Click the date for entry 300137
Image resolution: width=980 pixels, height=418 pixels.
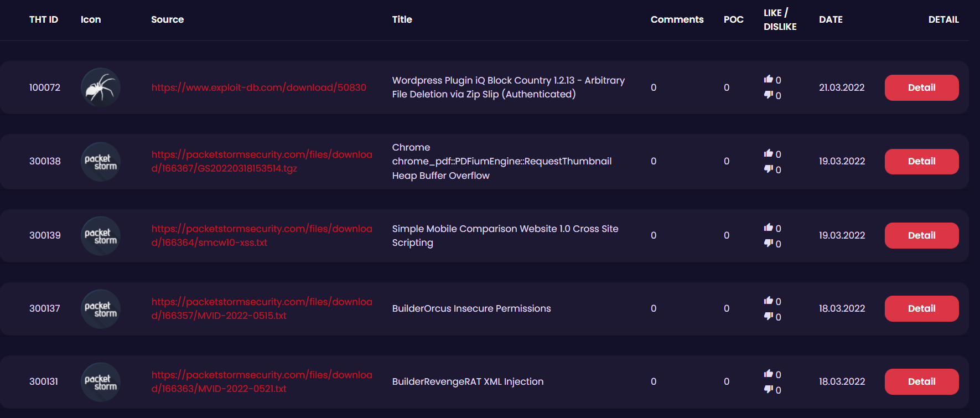(x=842, y=308)
